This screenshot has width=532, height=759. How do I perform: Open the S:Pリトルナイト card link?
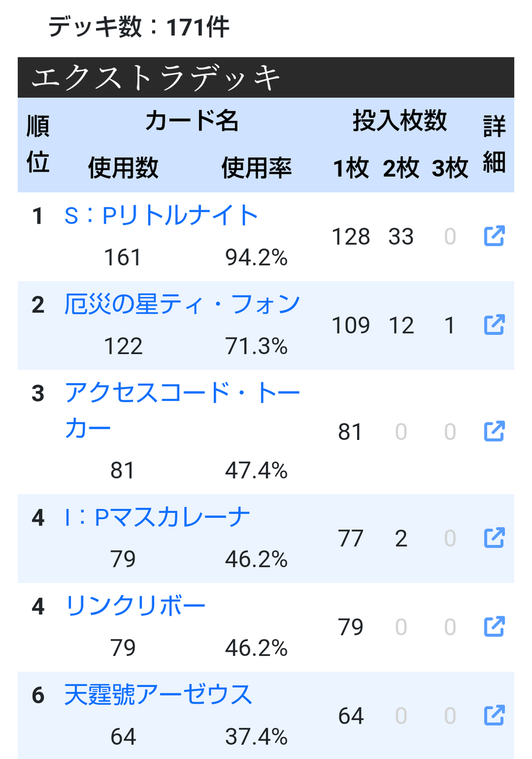(x=161, y=216)
